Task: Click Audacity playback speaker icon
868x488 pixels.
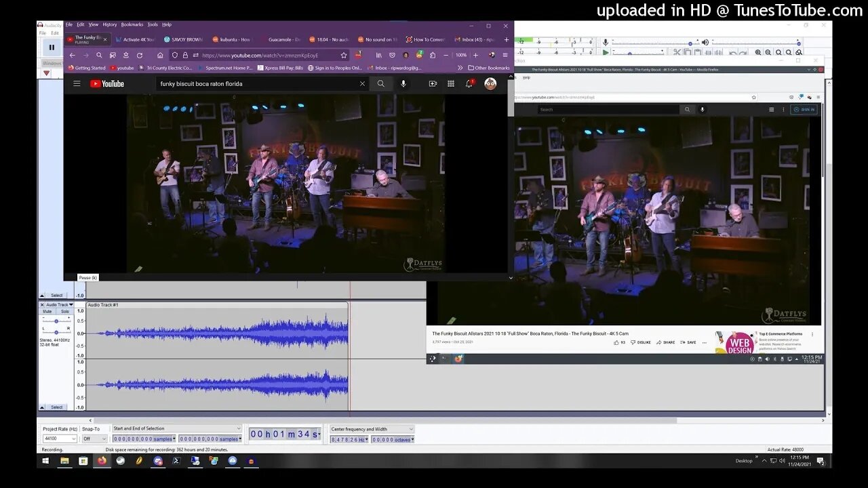Action: 705,42
